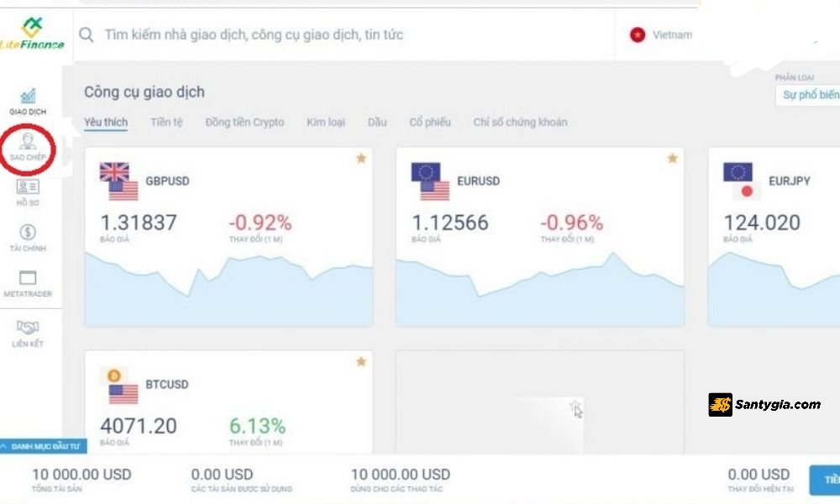Viewport: 840px width, 504px height.
Task: Select the Kim loại tab
Action: tap(326, 123)
